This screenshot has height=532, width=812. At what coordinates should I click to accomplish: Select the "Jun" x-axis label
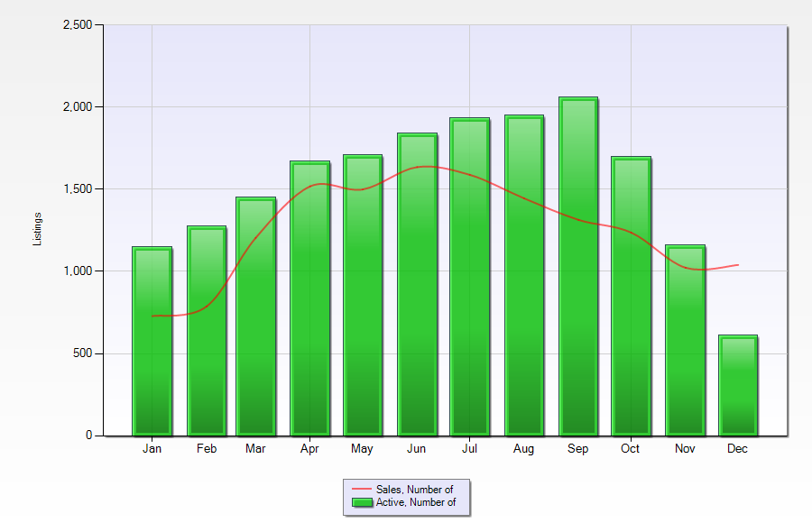416,449
